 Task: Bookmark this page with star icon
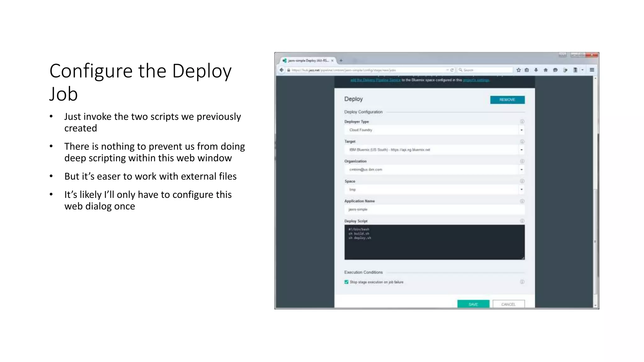tap(519, 70)
